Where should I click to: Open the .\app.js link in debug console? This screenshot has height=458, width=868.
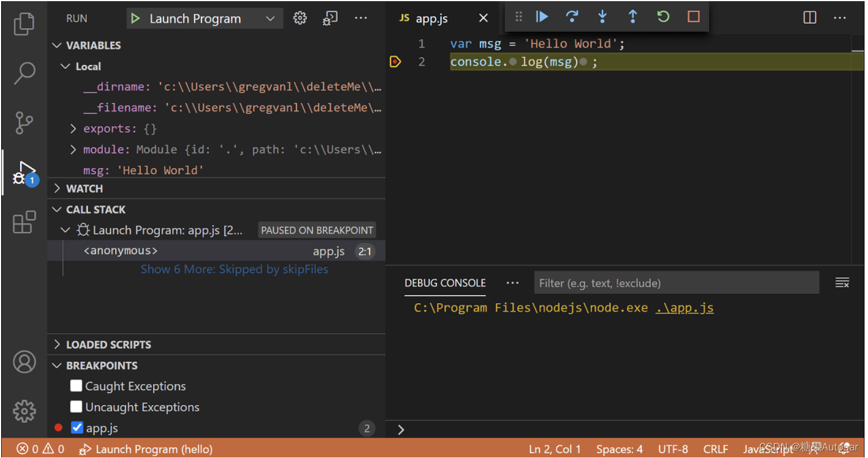point(684,308)
